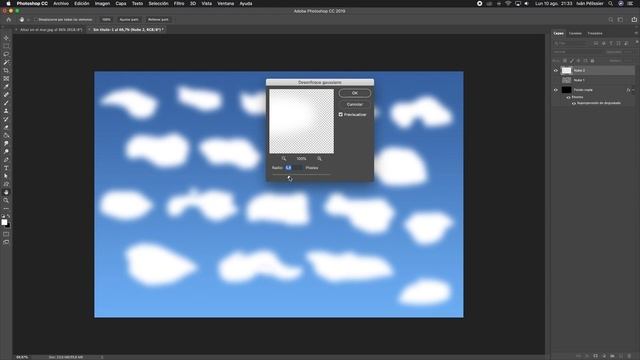Select the History Brush tool

6,119
